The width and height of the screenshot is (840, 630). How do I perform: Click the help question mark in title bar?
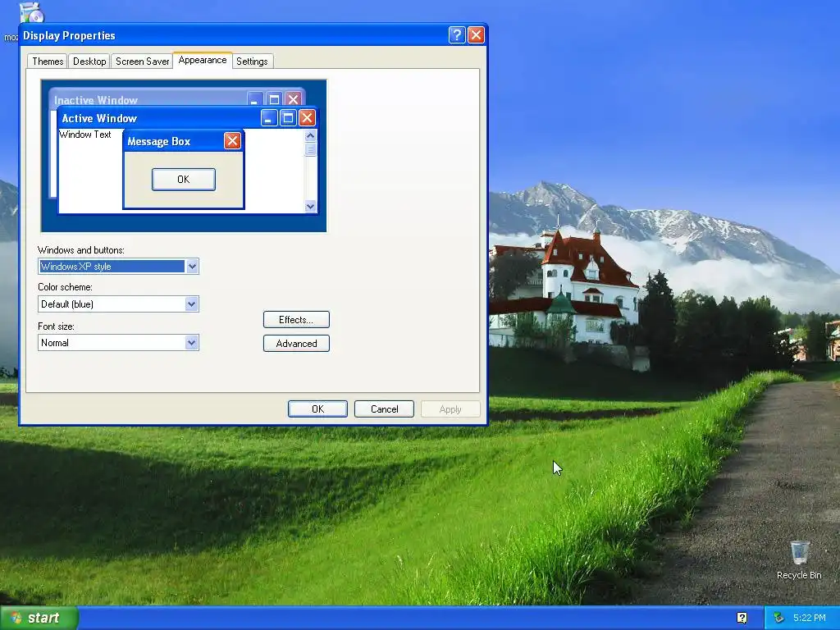(456, 35)
